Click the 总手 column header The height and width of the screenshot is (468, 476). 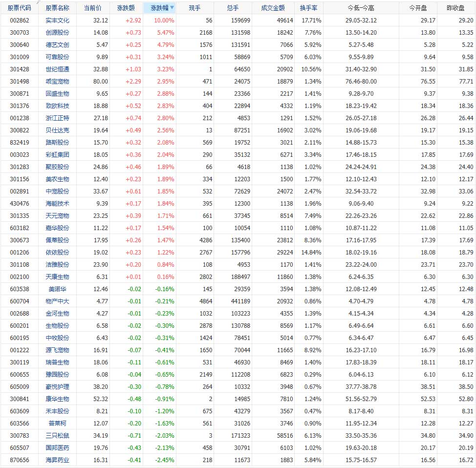(233, 8)
